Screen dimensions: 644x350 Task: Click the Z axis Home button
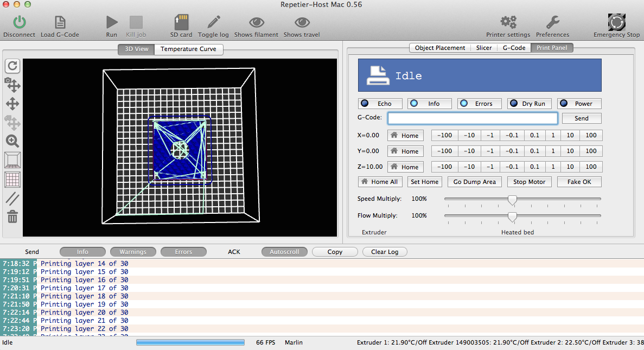coord(405,167)
